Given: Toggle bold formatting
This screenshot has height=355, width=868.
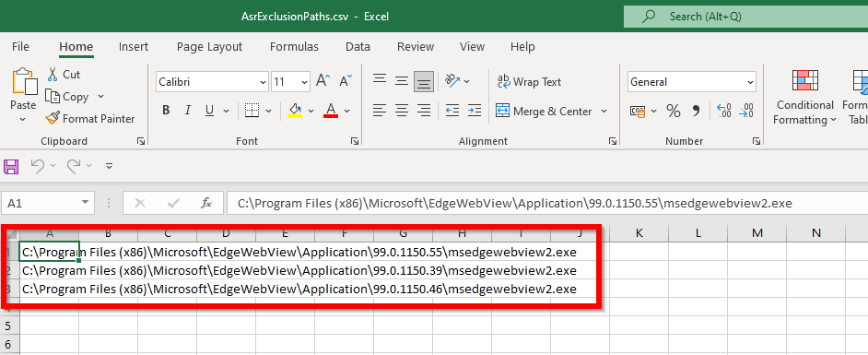Looking at the screenshot, I should click(x=166, y=111).
